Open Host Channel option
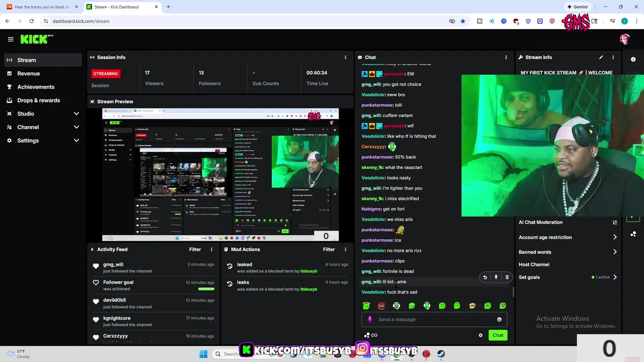 tap(534, 264)
